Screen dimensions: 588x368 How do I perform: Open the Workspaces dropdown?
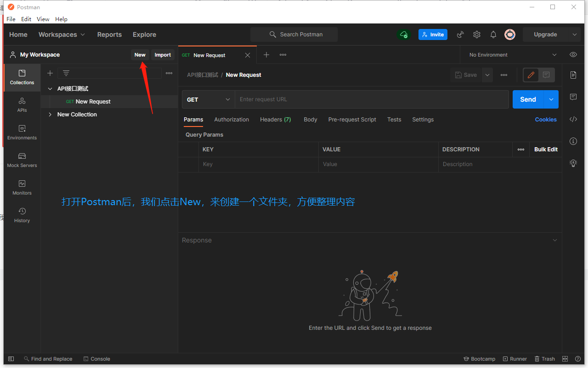[x=62, y=34]
